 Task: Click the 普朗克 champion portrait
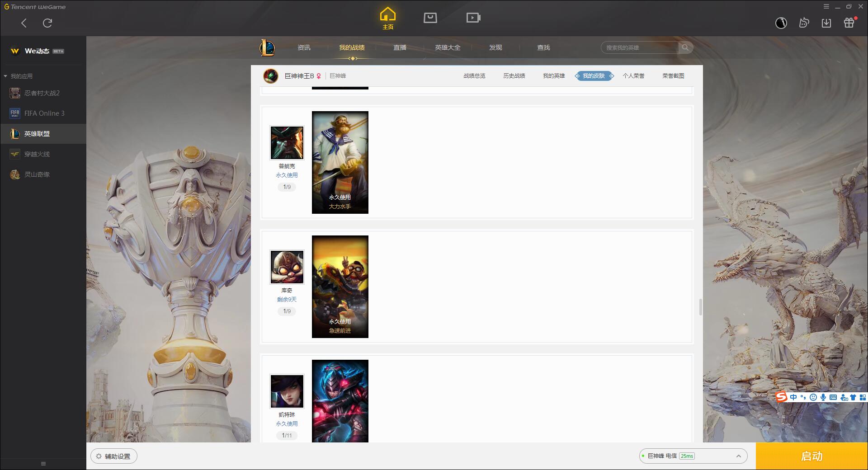tap(287, 143)
